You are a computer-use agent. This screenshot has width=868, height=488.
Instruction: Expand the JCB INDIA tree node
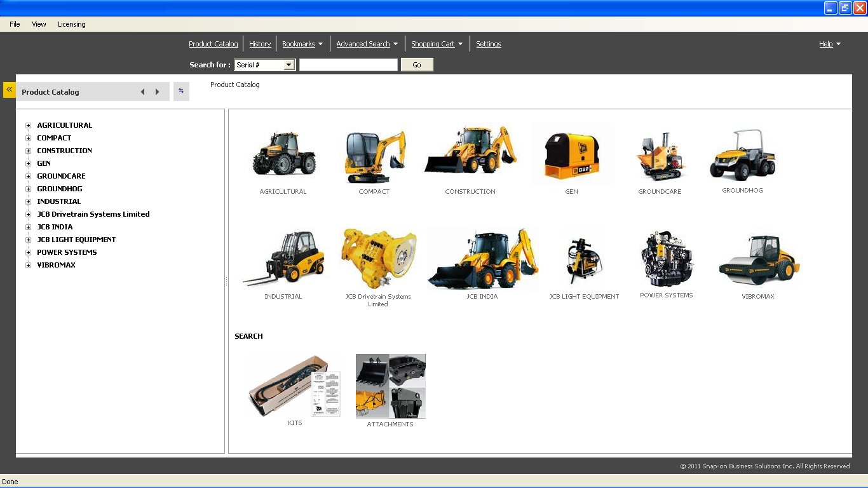point(28,227)
